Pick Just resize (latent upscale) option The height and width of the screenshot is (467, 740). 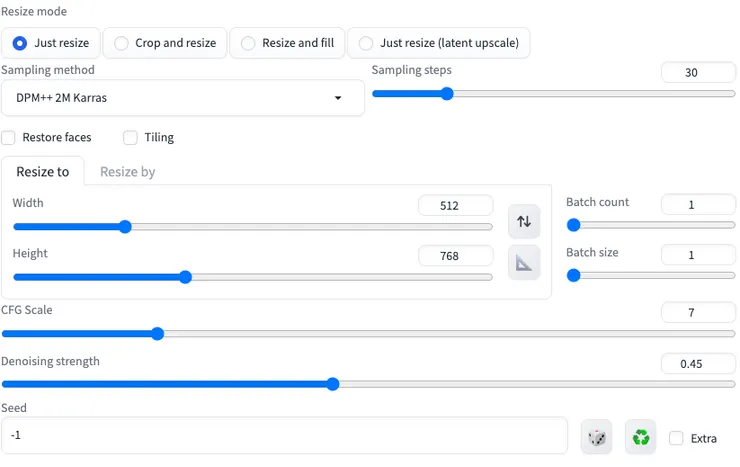(366, 43)
